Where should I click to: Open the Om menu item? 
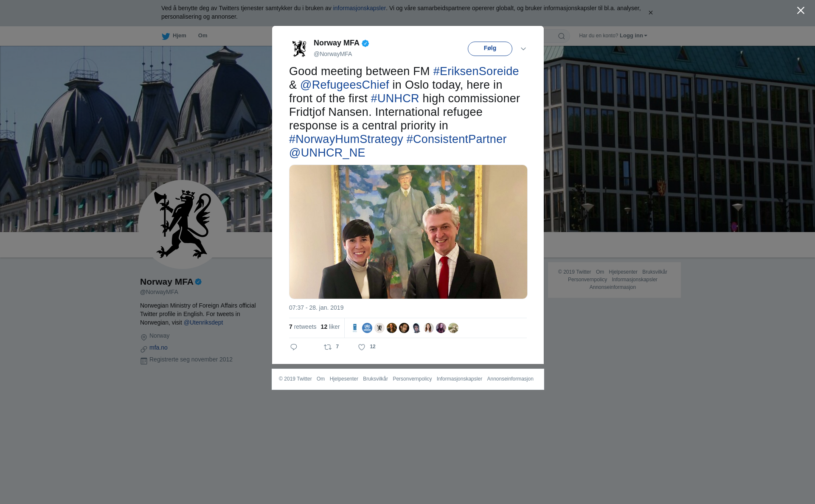click(x=202, y=36)
